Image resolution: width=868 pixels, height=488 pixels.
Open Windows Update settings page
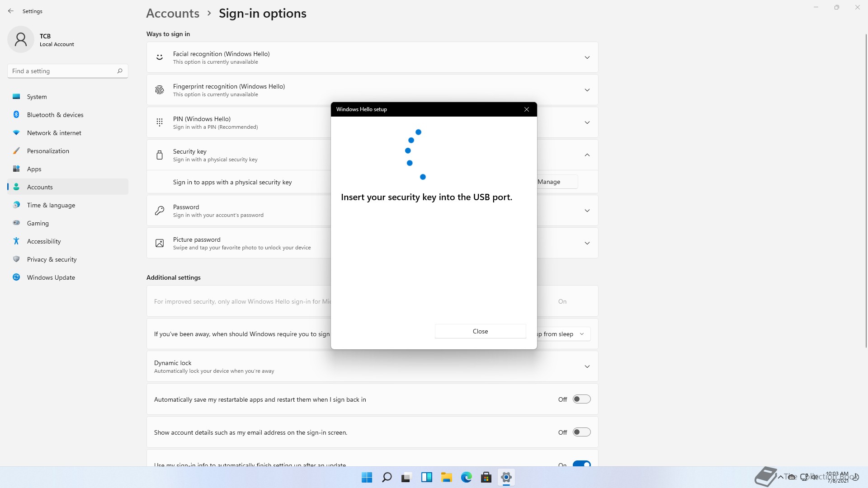pos(51,277)
